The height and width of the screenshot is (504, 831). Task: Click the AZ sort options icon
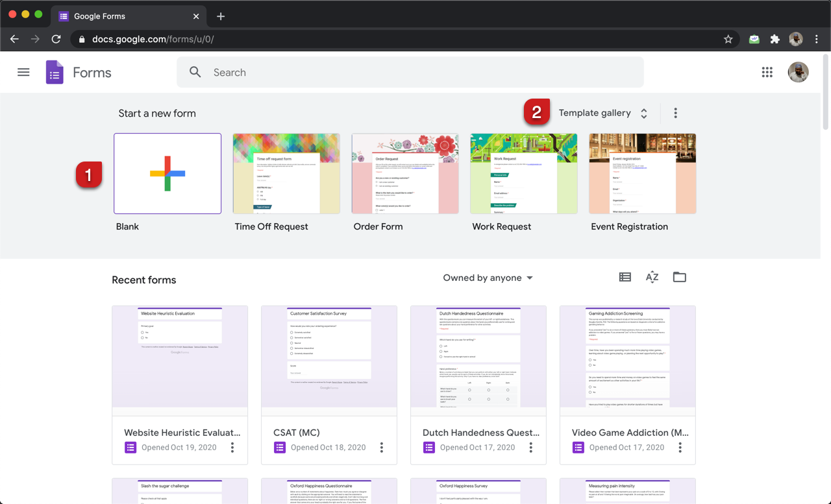pos(652,278)
